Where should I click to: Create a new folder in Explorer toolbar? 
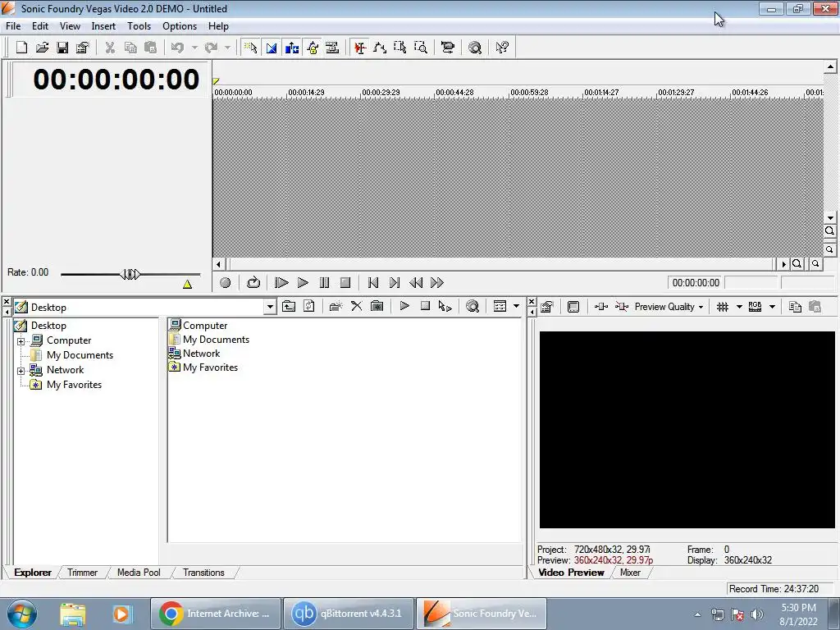click(336, 307)
